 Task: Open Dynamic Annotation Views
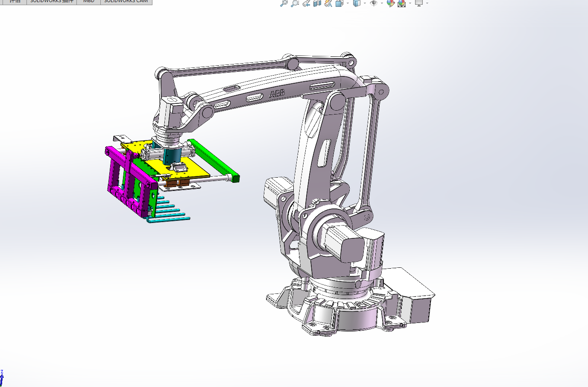click(328, 3)
